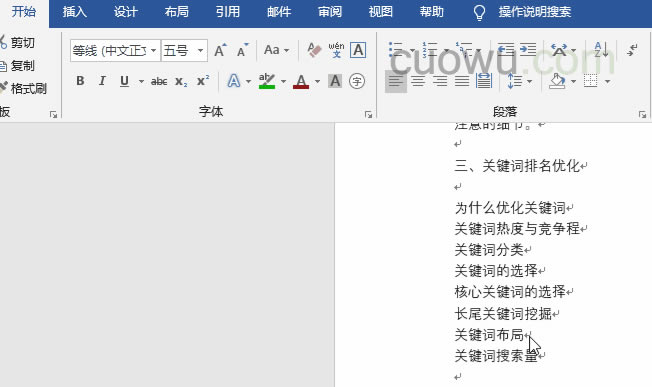The width and height of the screenshot is (652, 387).
Task: Open Asian layout (中文版式) icon
Action: [559, 50]
